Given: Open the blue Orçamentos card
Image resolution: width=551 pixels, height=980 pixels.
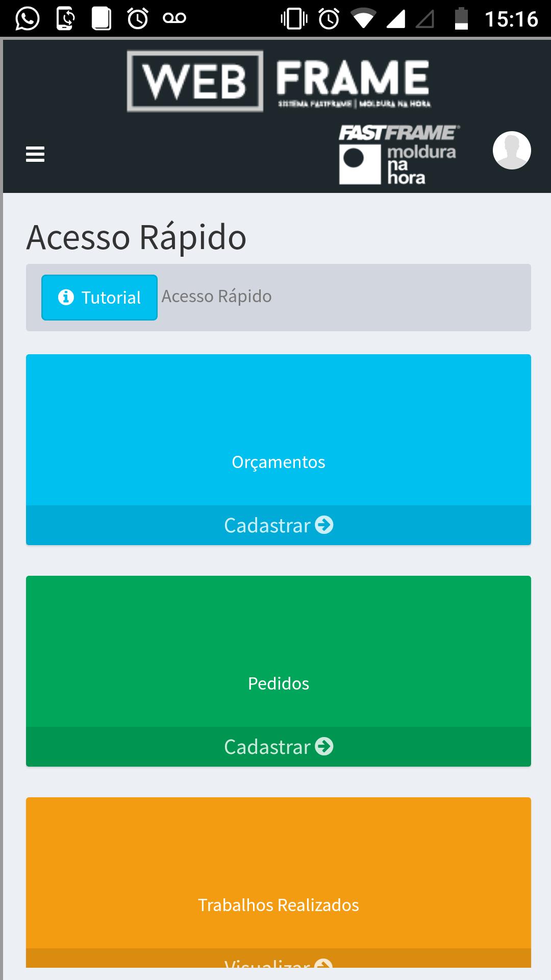Looking at the screenshot, I should [279, 430].
